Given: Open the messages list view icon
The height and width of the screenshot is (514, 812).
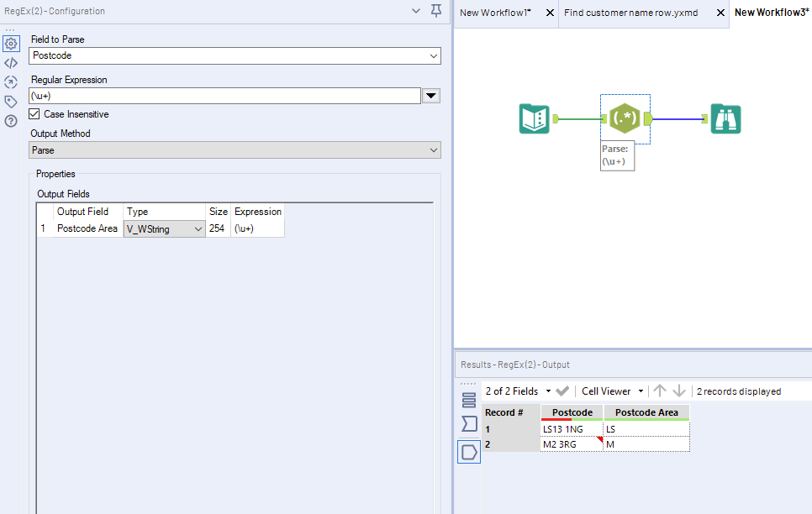Looking at the screenshot, I should coord(469,400).
